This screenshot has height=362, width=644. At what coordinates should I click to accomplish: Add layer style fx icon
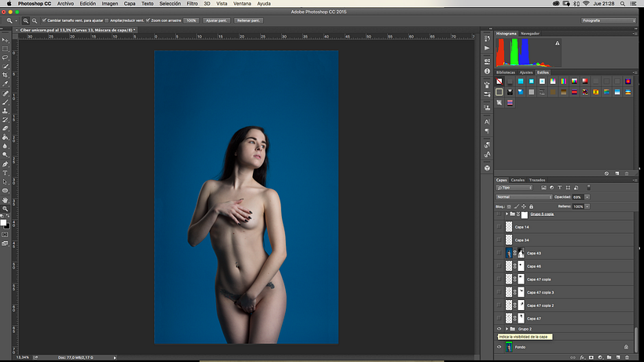(x=582, y=357)
